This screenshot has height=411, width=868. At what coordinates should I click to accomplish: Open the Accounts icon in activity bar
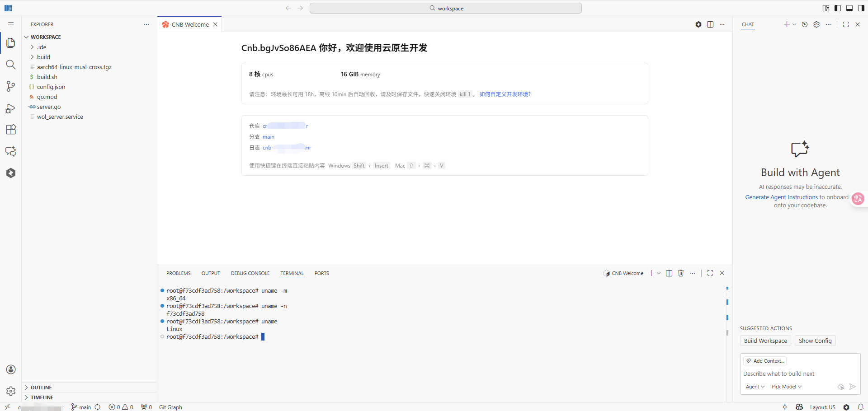tap(11, 369)
